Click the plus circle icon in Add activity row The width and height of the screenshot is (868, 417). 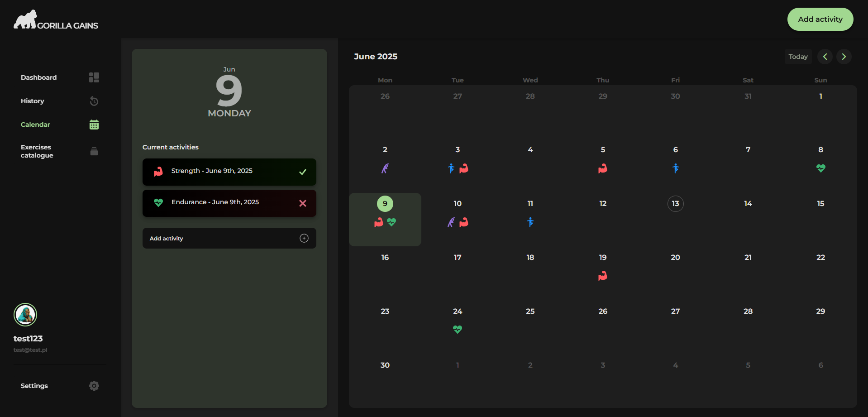click(304, 238)
